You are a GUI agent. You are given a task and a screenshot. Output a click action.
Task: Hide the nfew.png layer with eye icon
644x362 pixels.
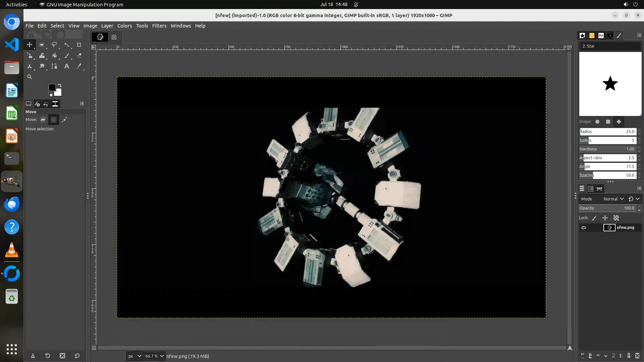(584, 228)
